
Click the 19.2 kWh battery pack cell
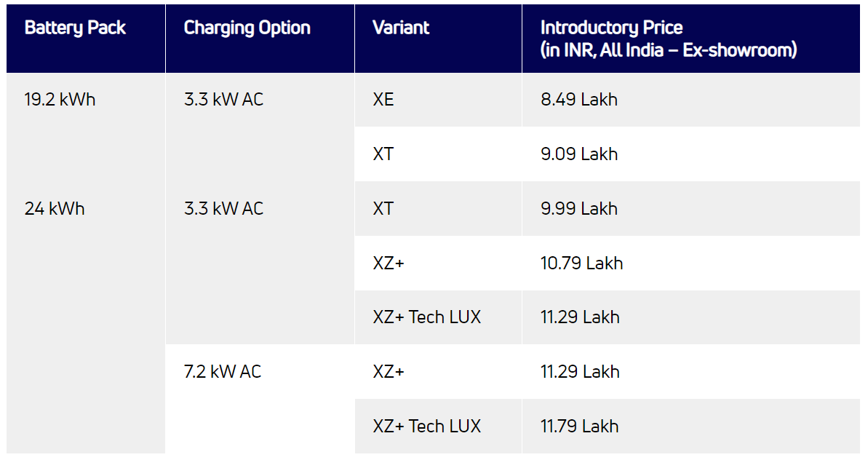coord(60,100)
